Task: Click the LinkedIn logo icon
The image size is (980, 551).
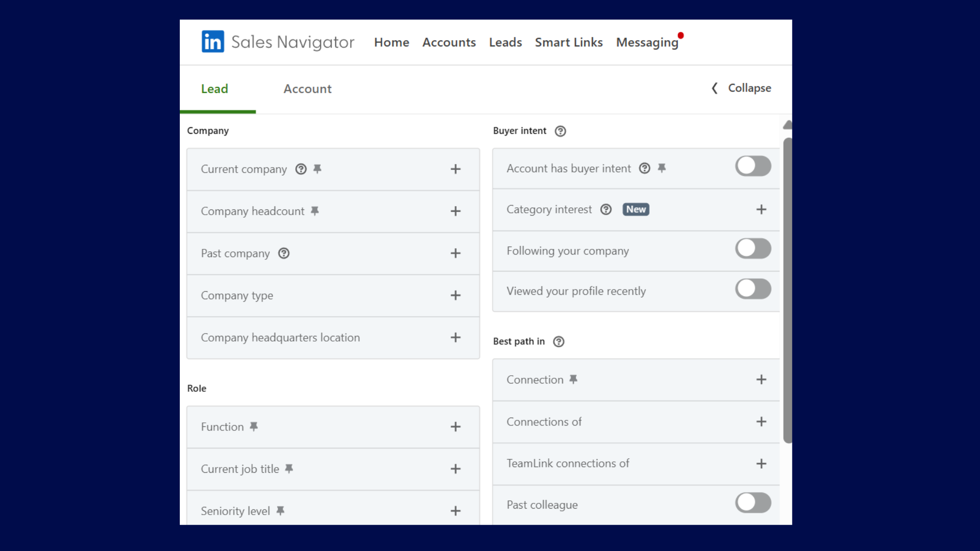Action: click(213, 42)
